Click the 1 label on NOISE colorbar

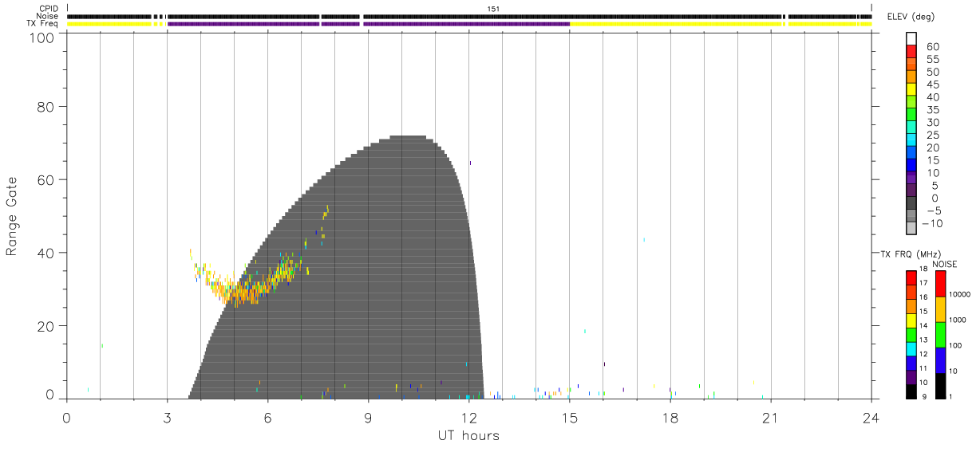950,396
